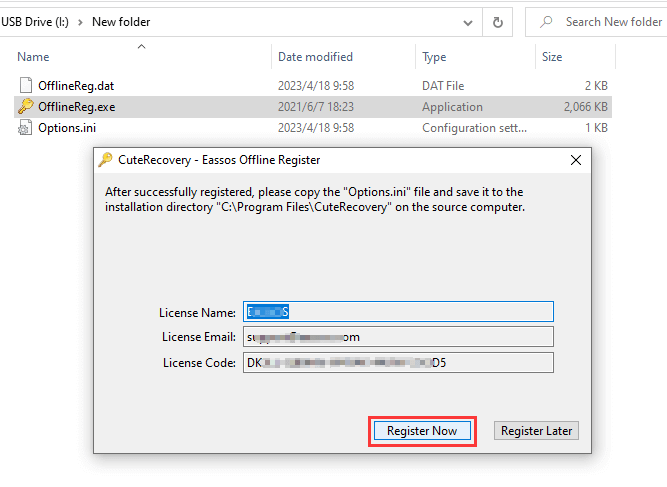
Task: Select the OfflineReg.dat file name
Action: coord(76,85)
